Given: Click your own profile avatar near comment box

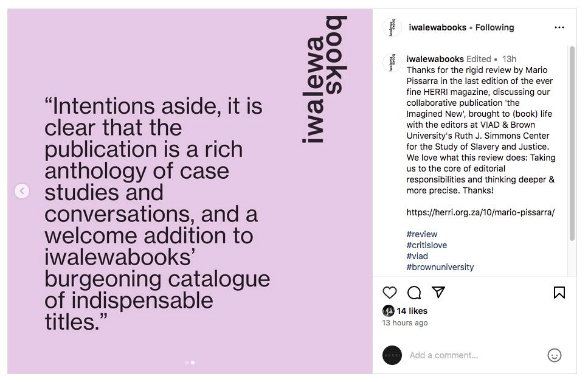Looking at the screenshot, I should pos(392,355).
